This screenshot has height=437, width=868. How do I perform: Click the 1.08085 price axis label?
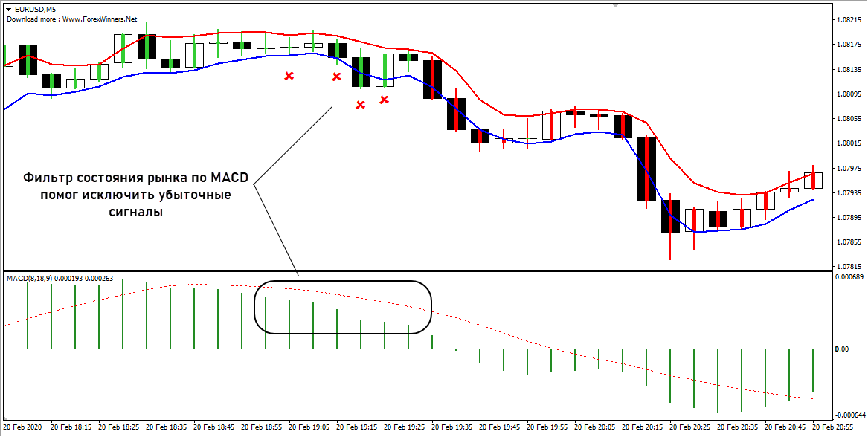(849, 94)
